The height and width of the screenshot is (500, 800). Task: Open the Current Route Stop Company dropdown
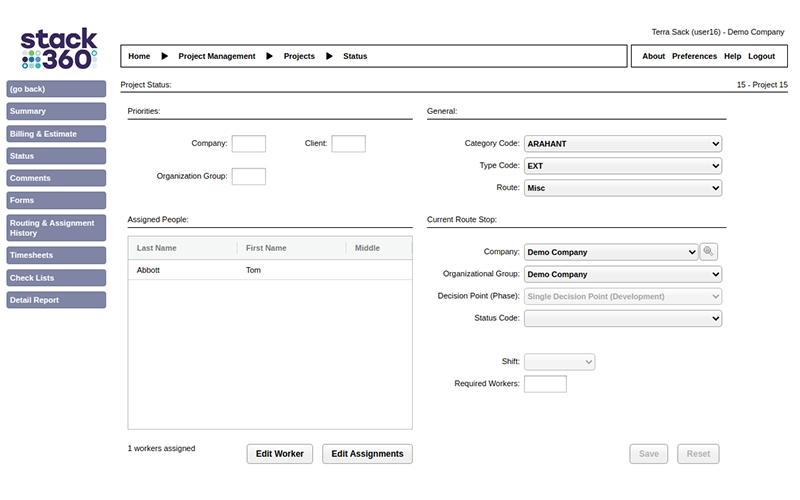[x=611, y=252]
